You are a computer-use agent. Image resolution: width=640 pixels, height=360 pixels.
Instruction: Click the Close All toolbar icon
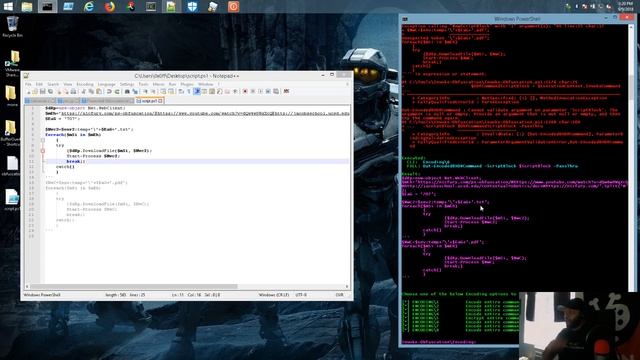point(66,91)
